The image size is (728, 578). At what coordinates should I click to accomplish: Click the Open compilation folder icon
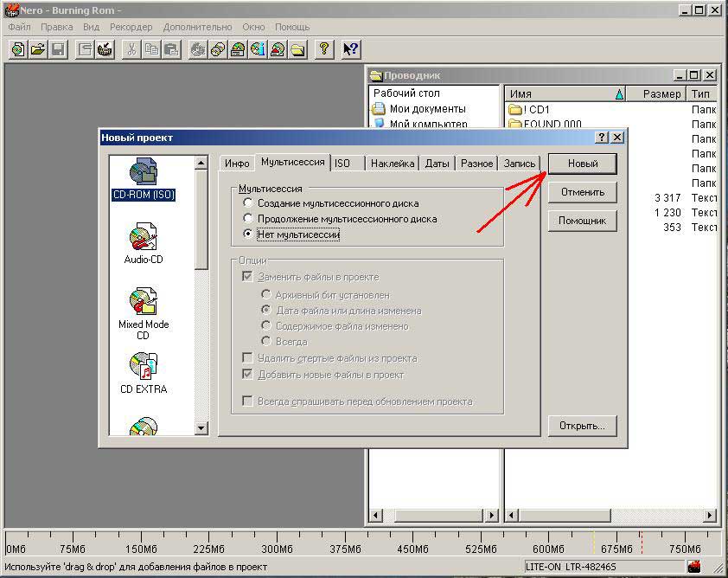(x=38, y=48)
